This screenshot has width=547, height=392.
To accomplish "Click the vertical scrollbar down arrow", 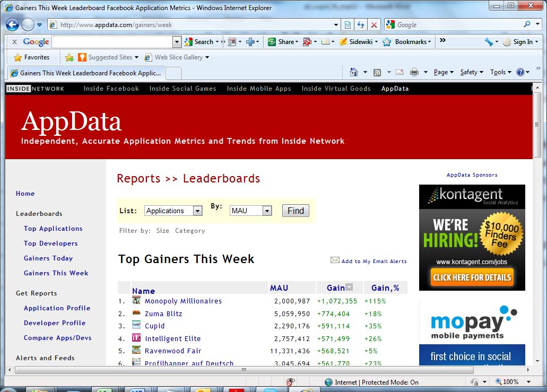I will (537, 361).
